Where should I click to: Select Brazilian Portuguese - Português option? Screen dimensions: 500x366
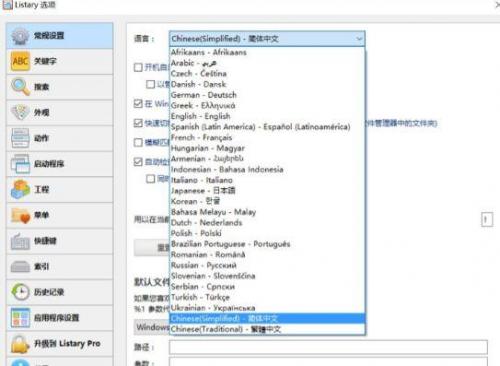pos(267,244)
